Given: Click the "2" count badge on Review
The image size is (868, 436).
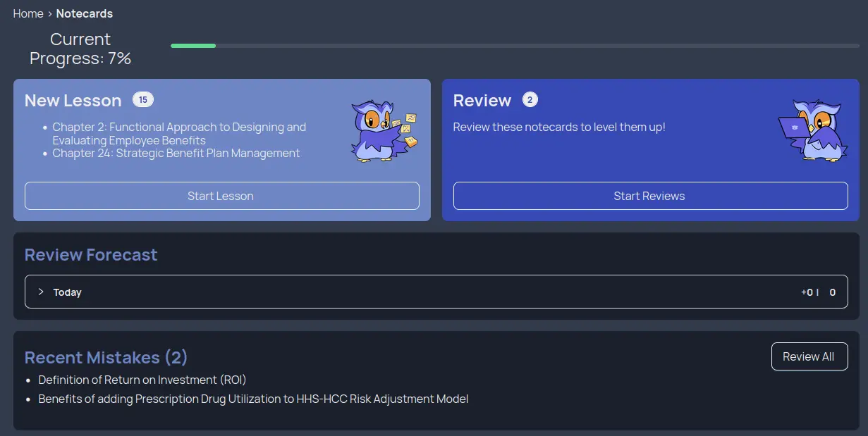Looking at the screenshot, I should [530, 99].
